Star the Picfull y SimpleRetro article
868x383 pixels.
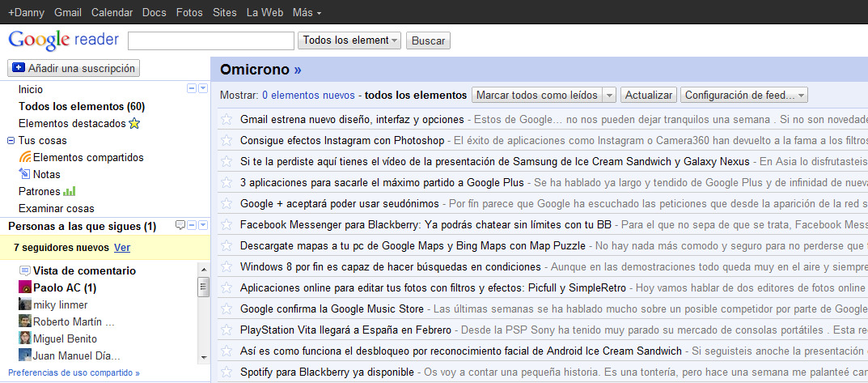[x=226, y=287]
